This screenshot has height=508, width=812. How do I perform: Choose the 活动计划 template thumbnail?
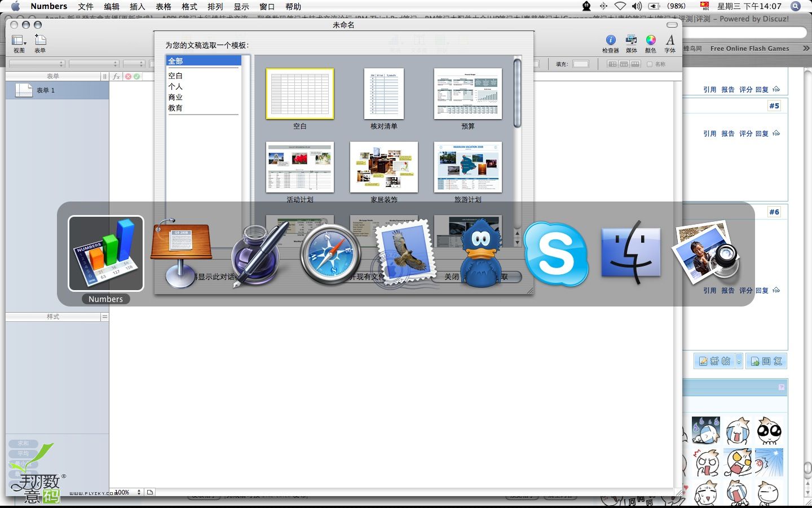click(x=300, y=167)
